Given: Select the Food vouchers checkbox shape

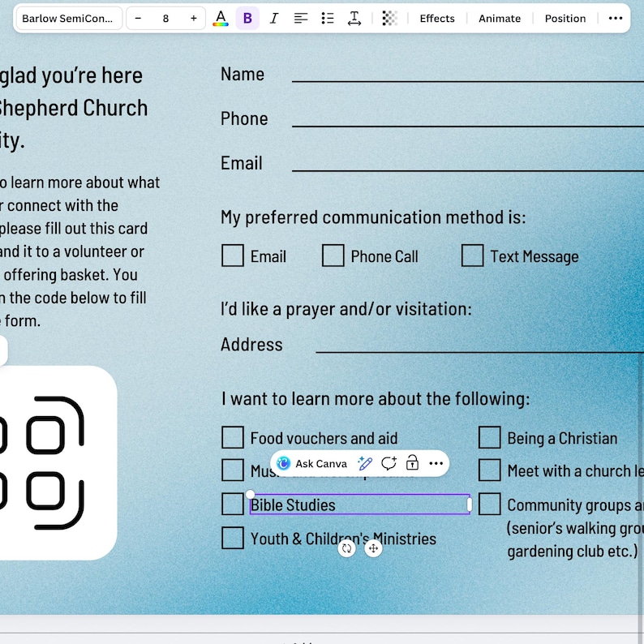Looking at the screenshot, I should coord(233,437).
